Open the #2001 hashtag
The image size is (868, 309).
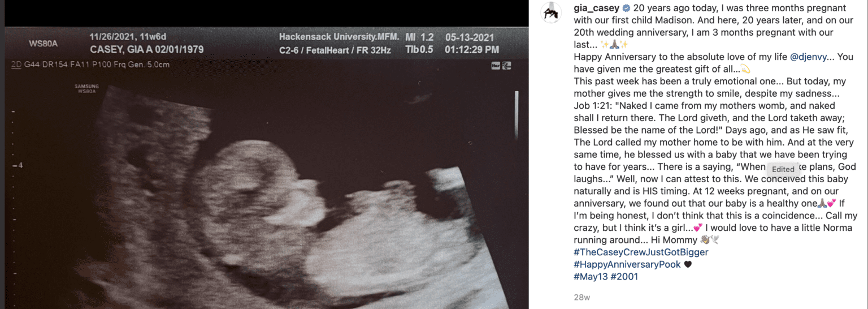[x=624, y=276]
